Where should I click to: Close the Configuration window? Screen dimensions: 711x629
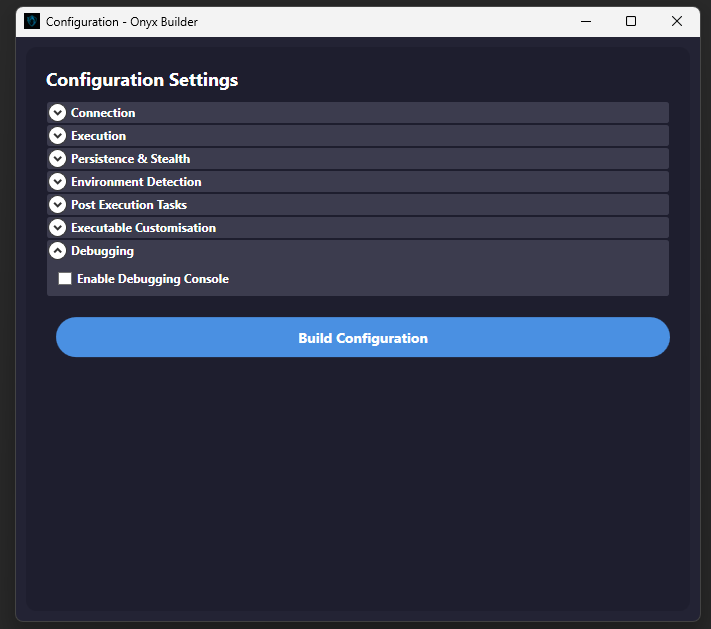click(677, 21)
